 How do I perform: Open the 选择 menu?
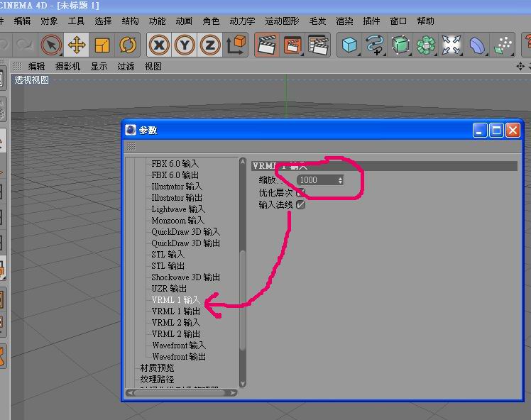tap(103, 21)
